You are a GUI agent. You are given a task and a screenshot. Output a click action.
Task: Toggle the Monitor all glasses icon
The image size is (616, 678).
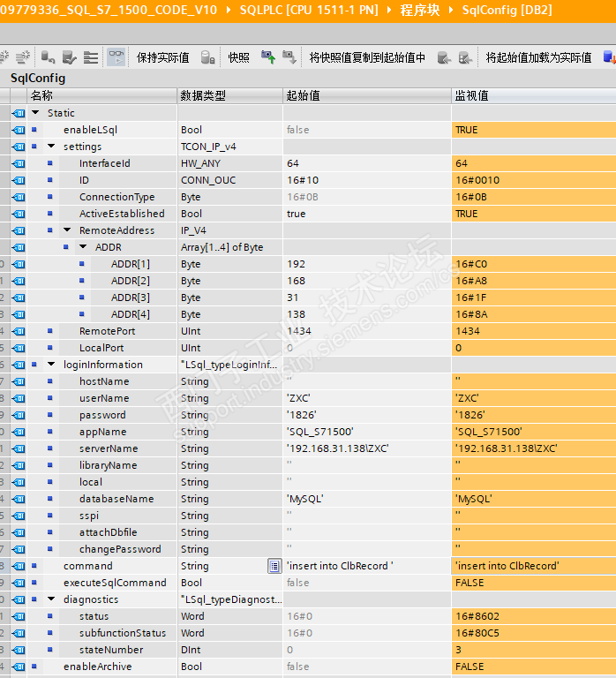[116, 57]
